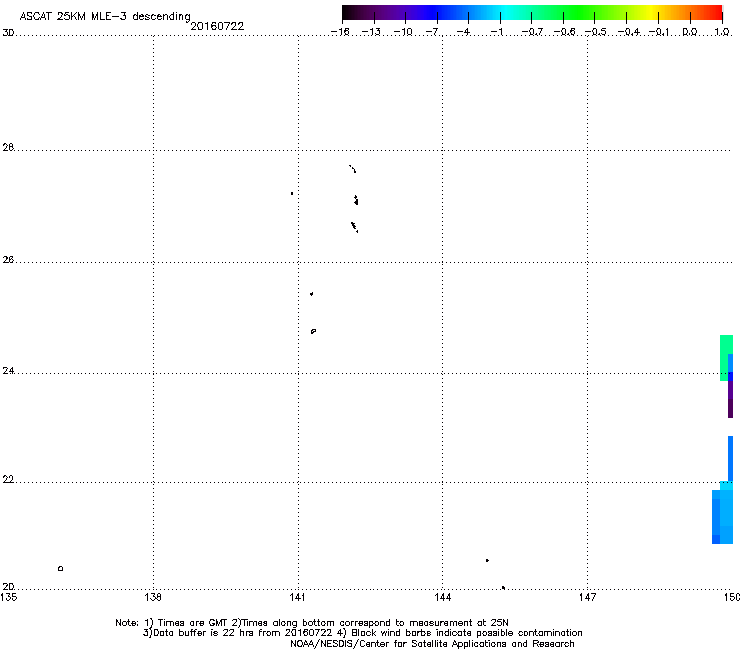Click the "ASCAT 25KM MLE-3 descending" title
740x650 pixels.
pos(105,16)
